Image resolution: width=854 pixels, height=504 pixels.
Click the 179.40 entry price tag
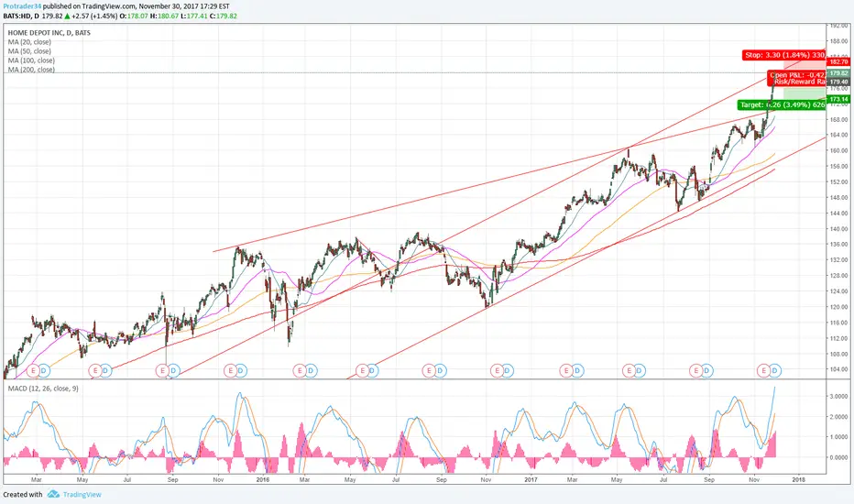tap(839, 82)
